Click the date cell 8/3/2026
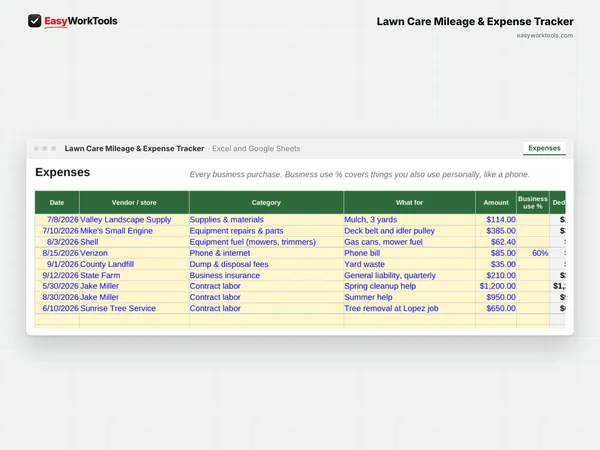The width and height of the screenshot is (600, 450). coord(57,242)
